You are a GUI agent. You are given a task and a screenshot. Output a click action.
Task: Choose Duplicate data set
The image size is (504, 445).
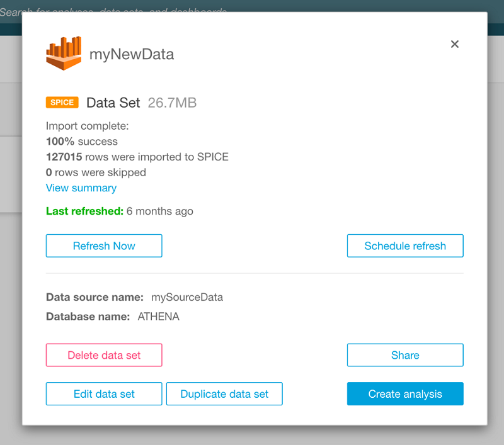pyautogui.click(x=224, y=394)
